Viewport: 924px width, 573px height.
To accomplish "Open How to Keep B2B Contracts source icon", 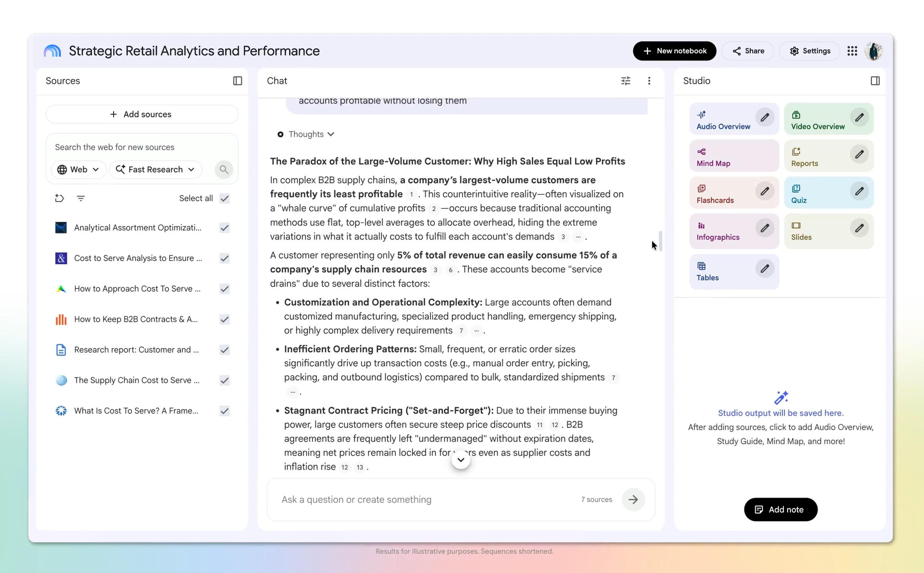I will click(61, 319).
